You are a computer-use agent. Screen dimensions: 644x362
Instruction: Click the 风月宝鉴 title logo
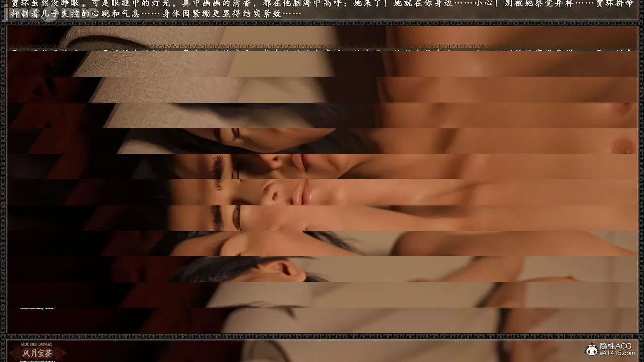(x=38, y=353)
